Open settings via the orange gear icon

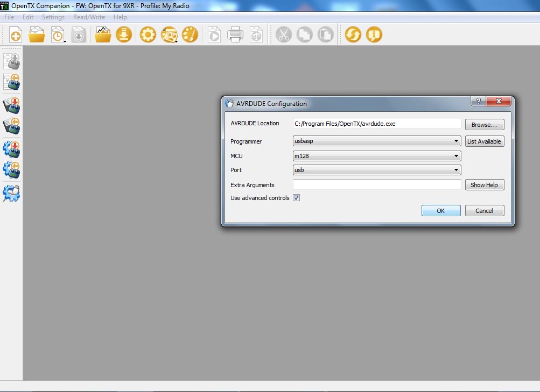(x=148, y=34)
